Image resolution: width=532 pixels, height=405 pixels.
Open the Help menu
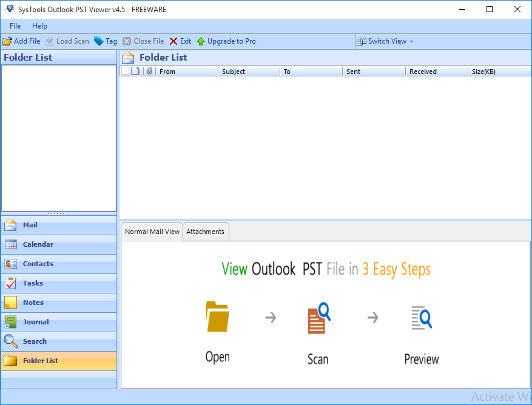(x=39, y=26)
